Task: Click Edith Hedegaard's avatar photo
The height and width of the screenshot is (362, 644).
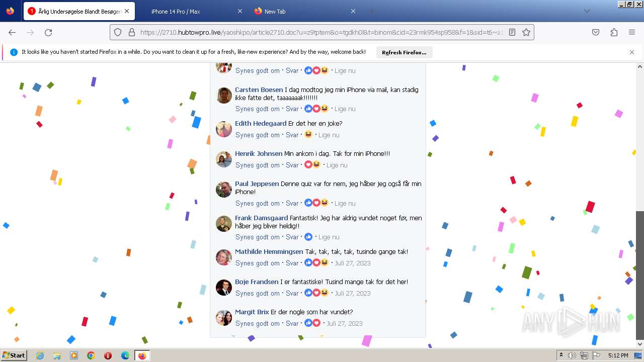Action: [x=224, y=129]
